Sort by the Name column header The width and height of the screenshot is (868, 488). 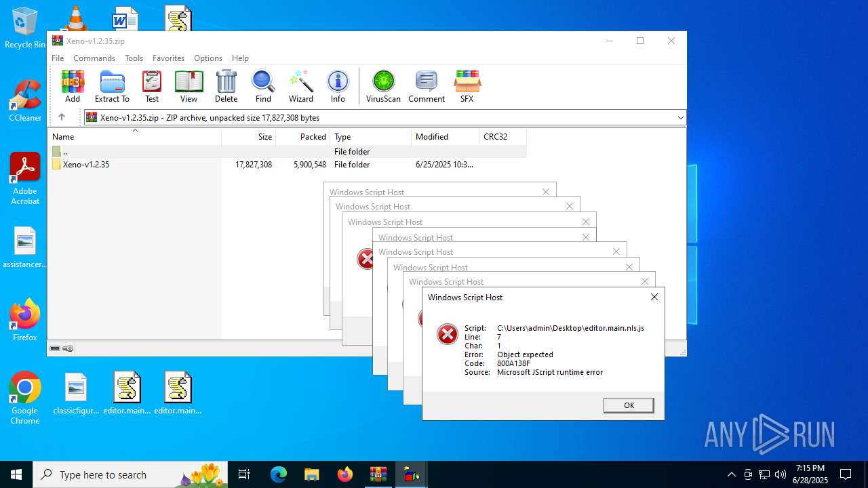(x=134, y=136)
